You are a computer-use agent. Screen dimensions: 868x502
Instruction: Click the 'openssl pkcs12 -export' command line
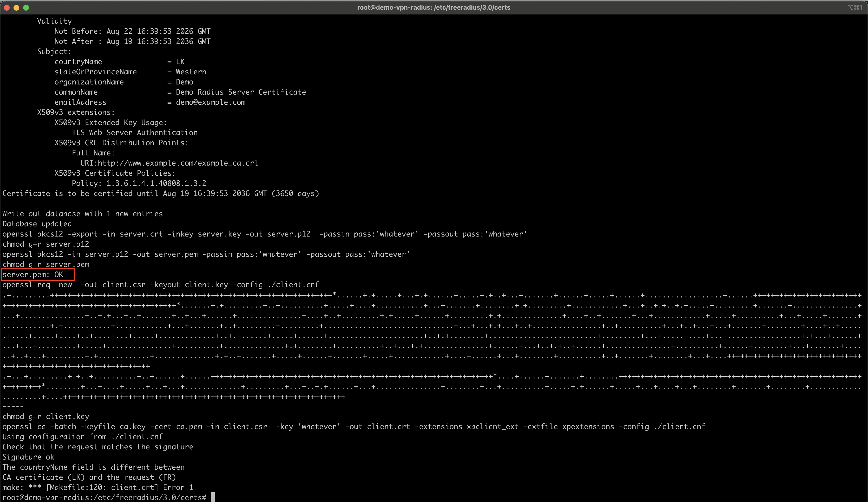tap(264, 234)
